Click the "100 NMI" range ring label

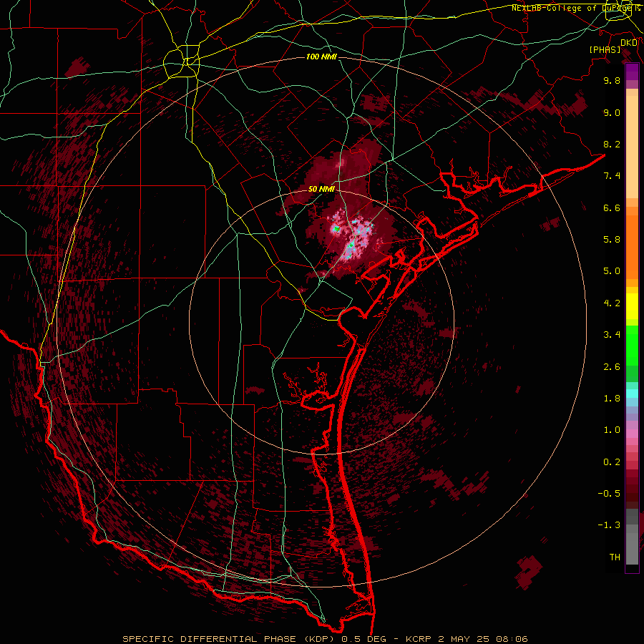321,57
